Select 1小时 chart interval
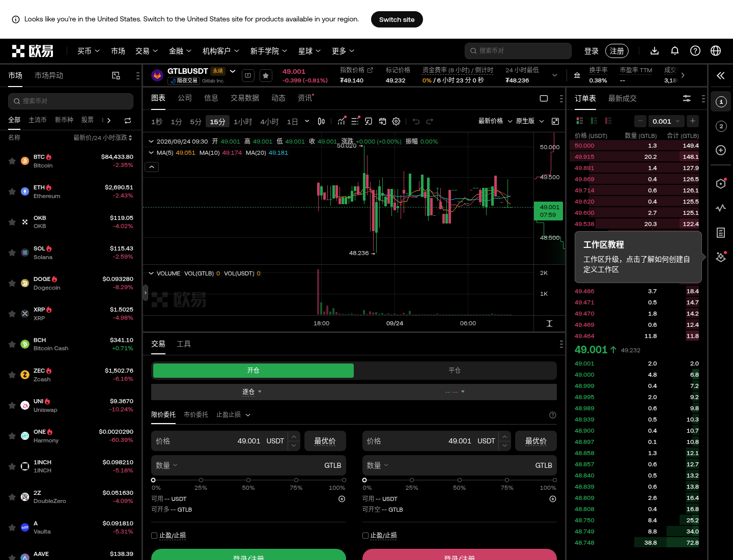Image resolution: width=733 pixels, height=560 pixels. click(x=243, y=122)
